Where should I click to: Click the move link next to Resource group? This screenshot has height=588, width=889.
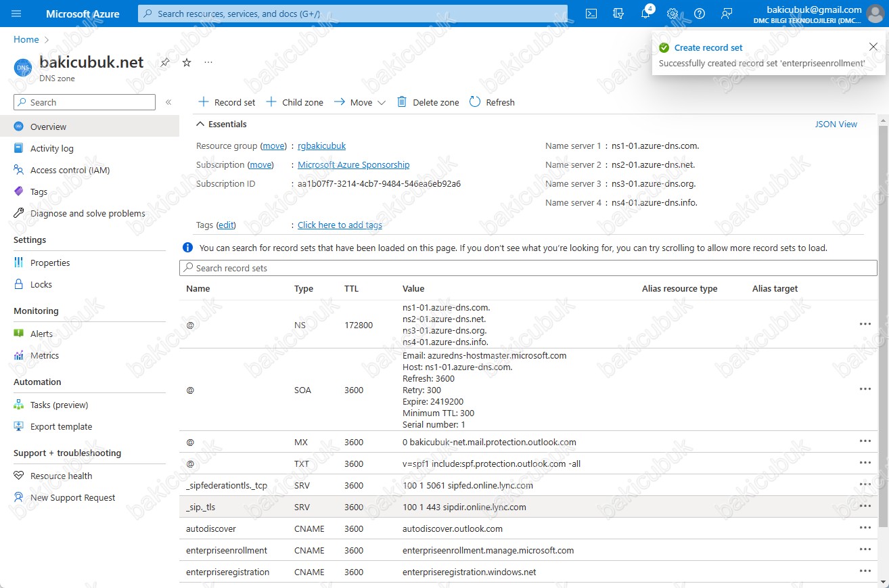[273, 145]
